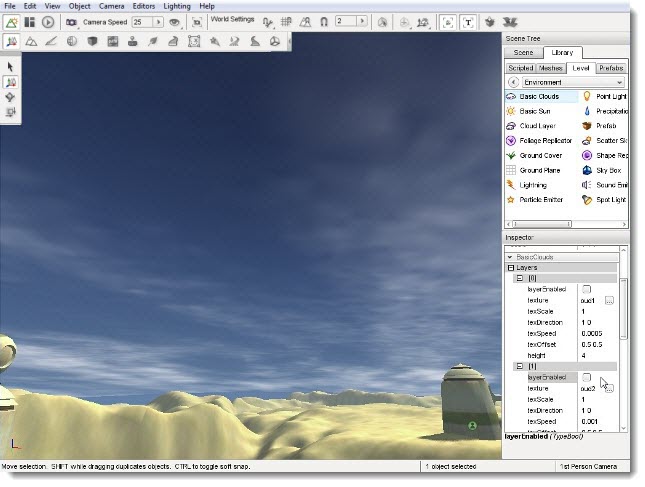Click the Camera Speed value field
This screenshot has width=645, height=487.
pos(139,22)
